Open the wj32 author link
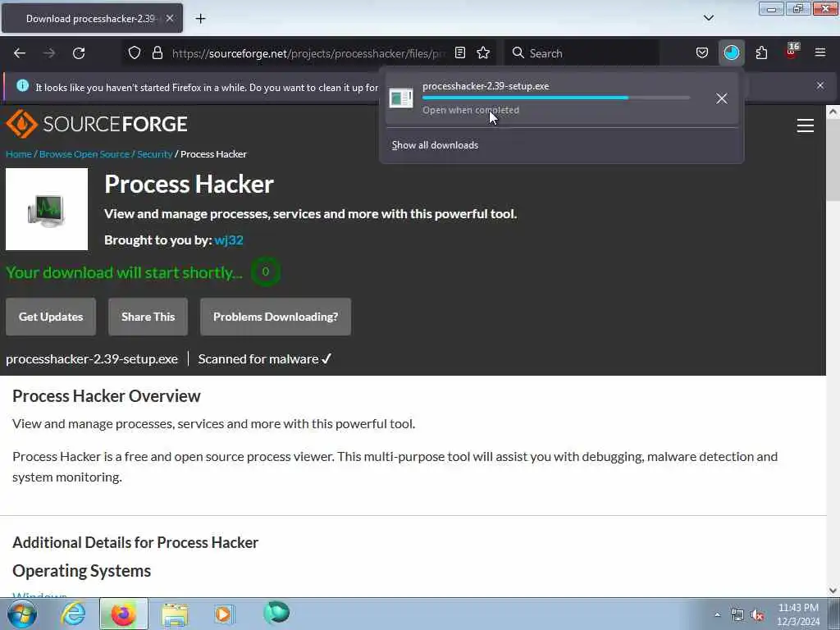 click(x=229, y=240)
